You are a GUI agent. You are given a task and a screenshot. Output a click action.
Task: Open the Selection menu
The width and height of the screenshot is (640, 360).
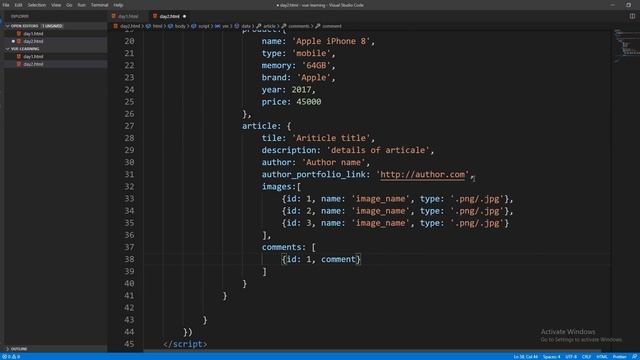(36, 5)
